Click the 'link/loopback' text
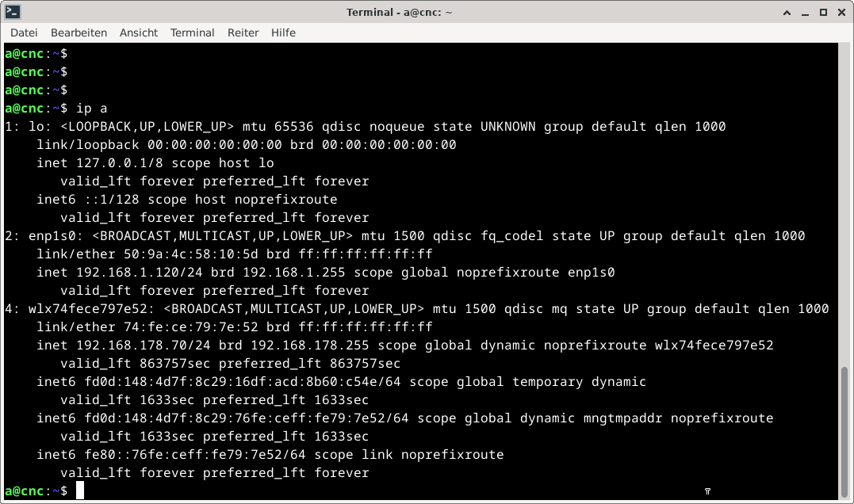 pyautogui.click(x=88, y=144)
